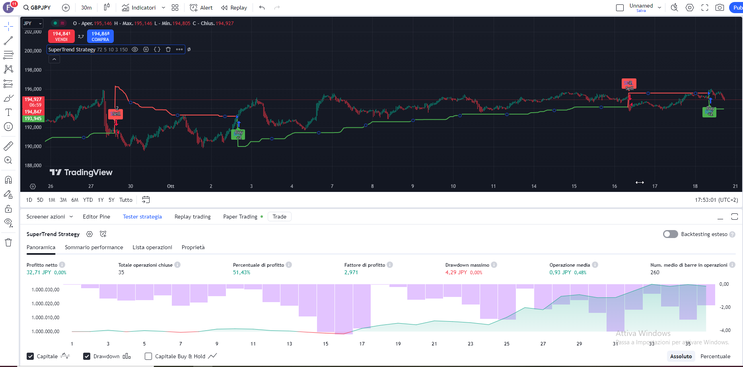The width and height of the screenshot is (743, 367).
Task: Collapse the indicator legend chevron
Action: (x=54, y=59)
